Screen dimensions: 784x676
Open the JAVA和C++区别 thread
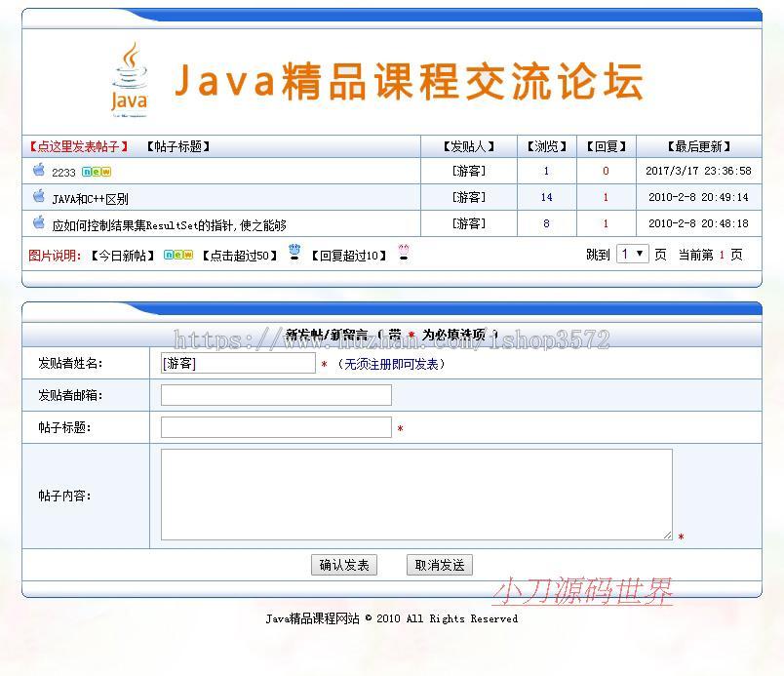point(90,198)
